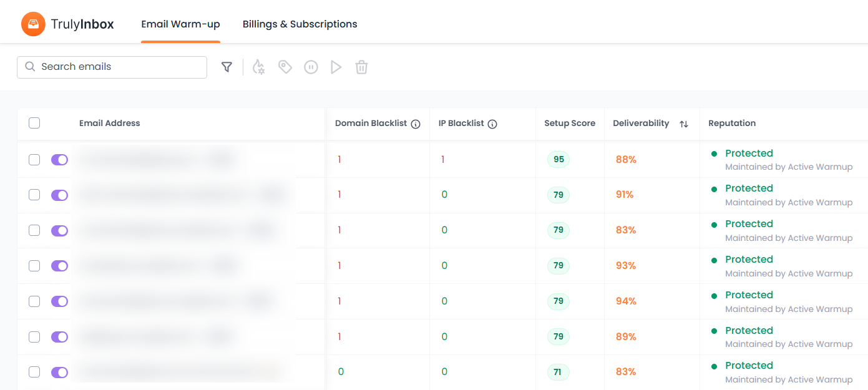Viewport: 868px width, 390px height.
Task: Click the Domain Blacklist info icon
Action: pyautogui.click(x=416, y=124)
